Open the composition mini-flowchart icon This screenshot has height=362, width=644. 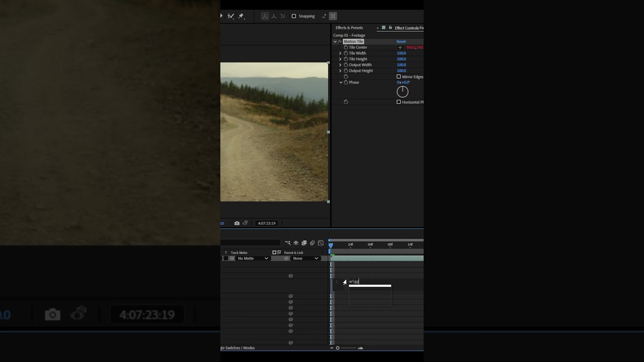click(288, 243)
